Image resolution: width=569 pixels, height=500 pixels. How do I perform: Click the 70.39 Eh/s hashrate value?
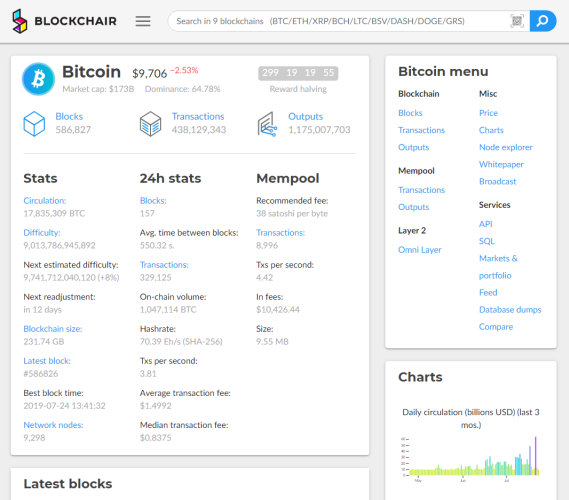pos(181,341)
